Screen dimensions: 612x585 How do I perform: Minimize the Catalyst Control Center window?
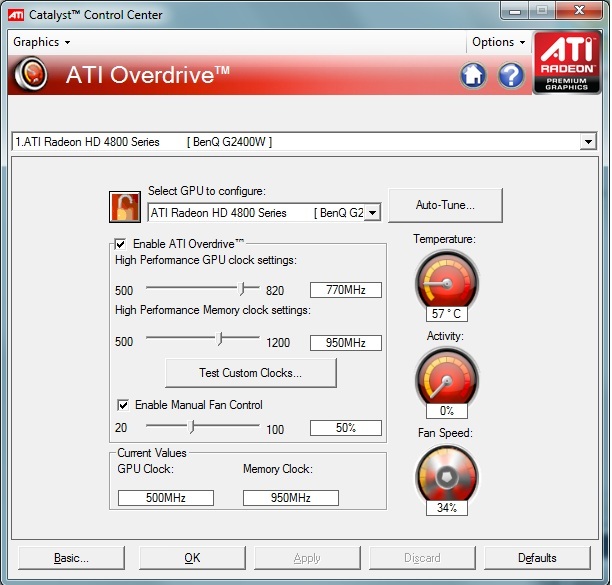pos(515,11)
